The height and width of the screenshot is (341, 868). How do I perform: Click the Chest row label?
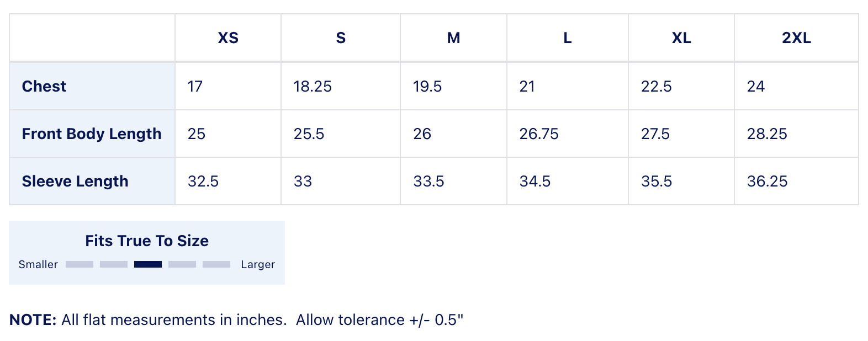click(x=44, y=87)
